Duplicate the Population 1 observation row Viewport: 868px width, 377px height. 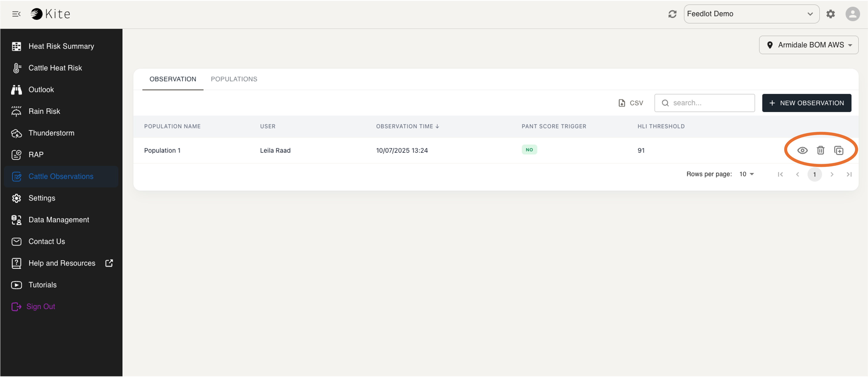[x=839, y=151]
